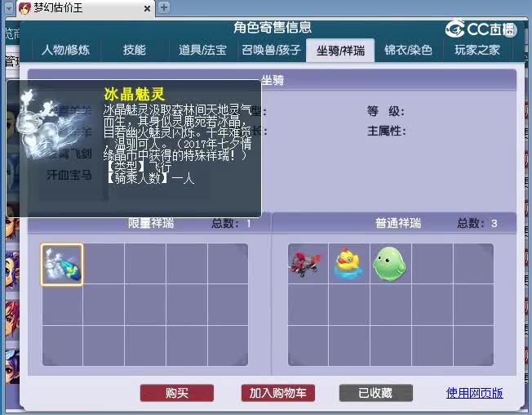Click the 已收藏 button

(376, 393)
